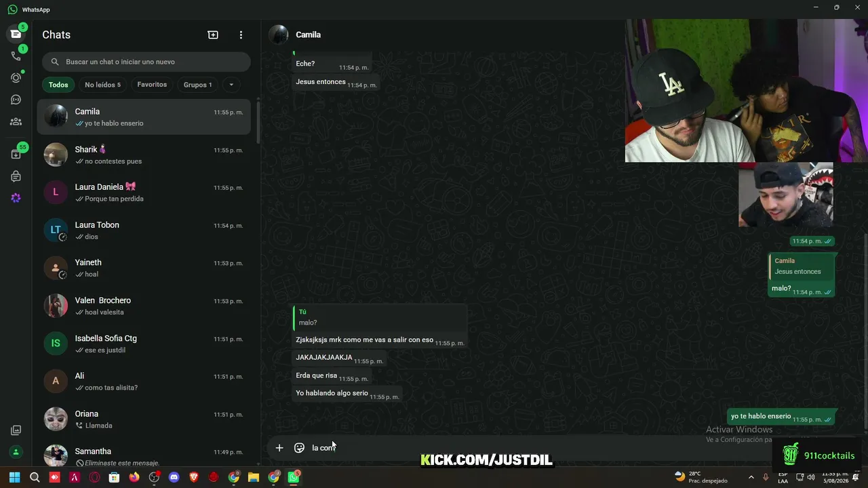The image size is (868, 488).
Task: Click the "Yo hablando algo serio" message
Action: click(x=347, y=394)
